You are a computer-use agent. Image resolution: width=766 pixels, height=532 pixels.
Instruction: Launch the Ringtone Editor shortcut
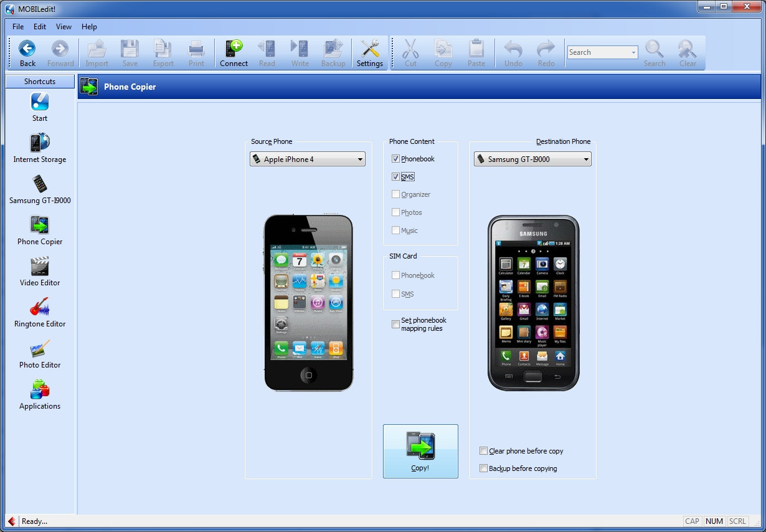pyautogui.click(x=40, y=313)
